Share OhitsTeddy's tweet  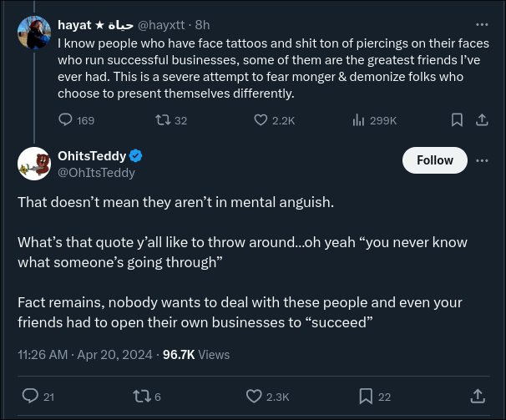tap(478, 396)
